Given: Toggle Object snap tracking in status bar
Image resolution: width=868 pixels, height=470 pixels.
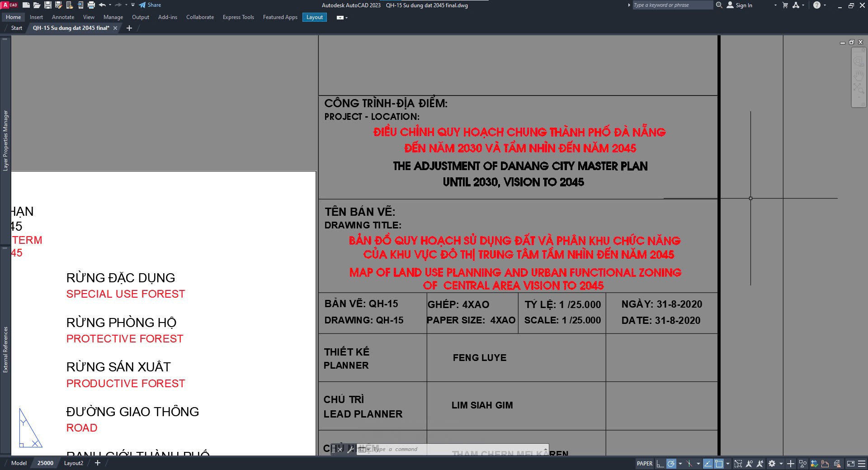Looking at the screenshot, I should click(x=708, y=464).
